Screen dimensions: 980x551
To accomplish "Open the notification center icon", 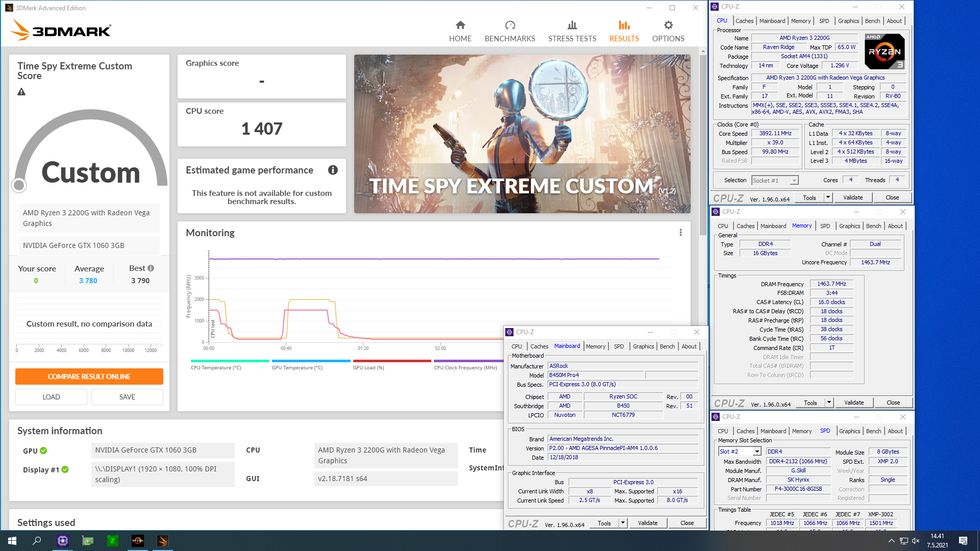I will tap(963, 541).
